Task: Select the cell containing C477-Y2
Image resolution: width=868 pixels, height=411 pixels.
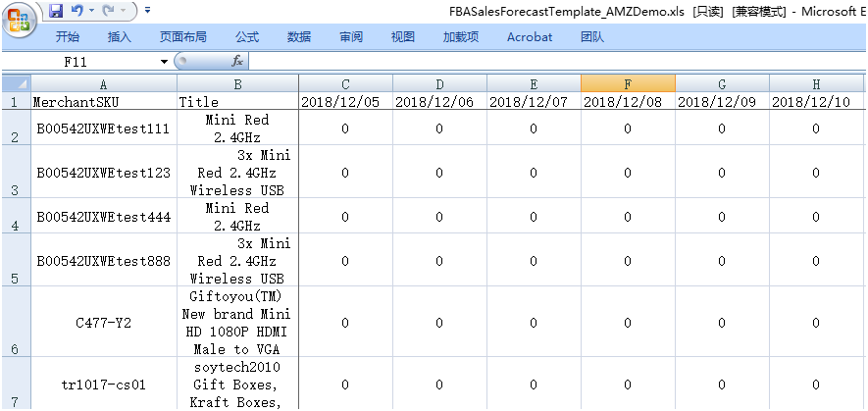Action: coord(103,322)
